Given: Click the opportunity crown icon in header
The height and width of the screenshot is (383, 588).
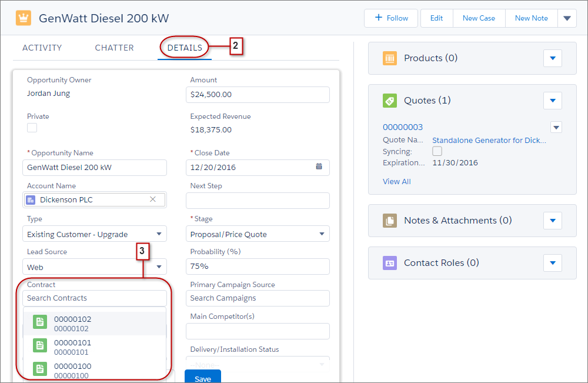Looking at the screenshot, I should (24, 18).
